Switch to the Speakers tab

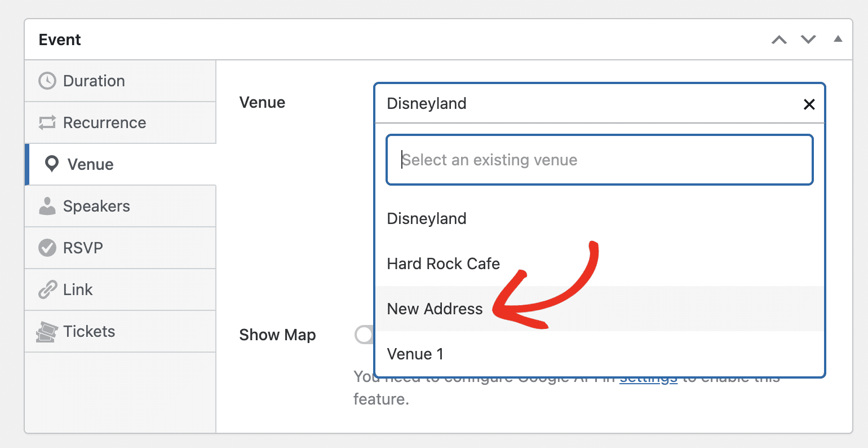pos(121,206)
